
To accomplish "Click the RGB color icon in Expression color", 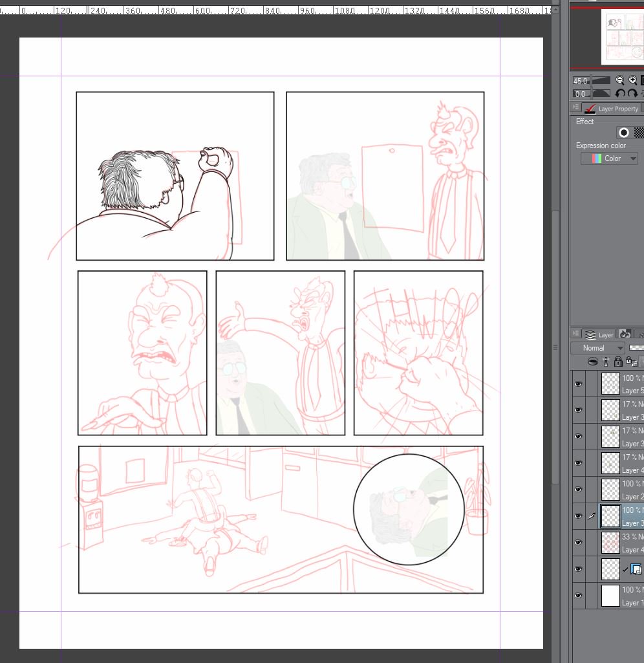I will click(x=597, y=158).
